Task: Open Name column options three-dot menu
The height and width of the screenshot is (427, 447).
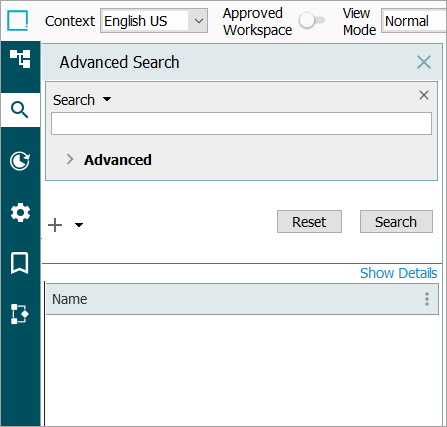Action: (427, 299)
